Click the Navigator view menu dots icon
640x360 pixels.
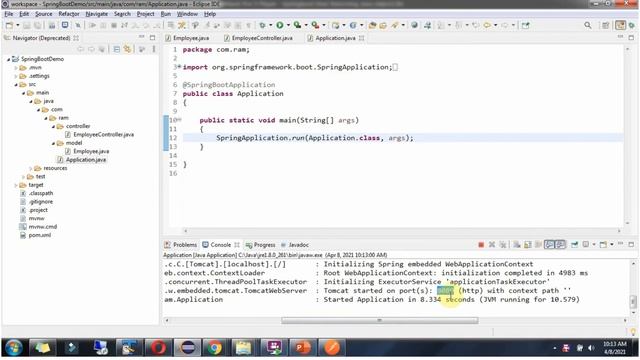pos(154,49)
